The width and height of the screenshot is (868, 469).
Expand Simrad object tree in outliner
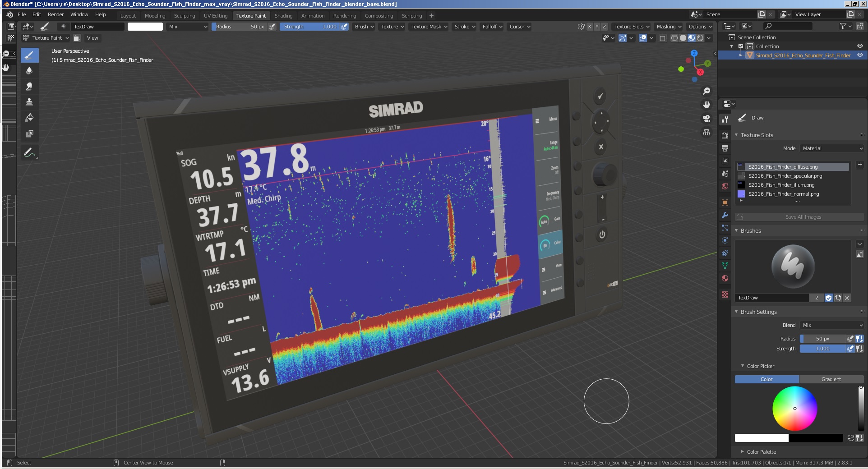[740, 55]
